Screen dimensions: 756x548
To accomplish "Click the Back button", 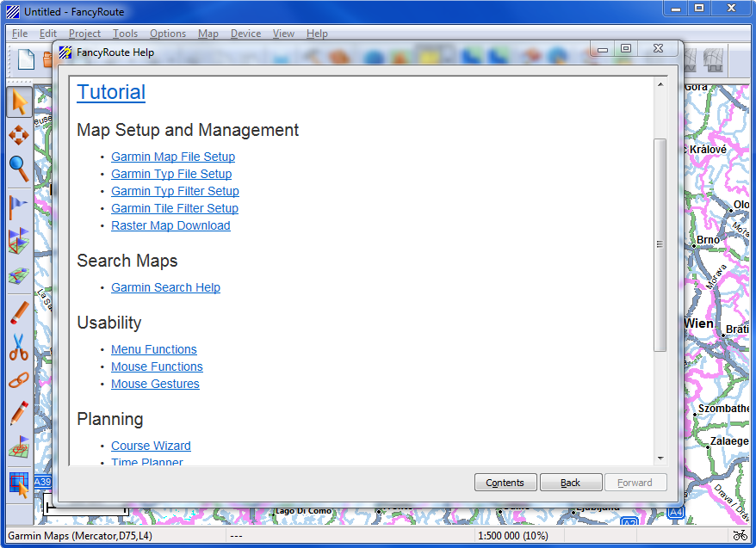I will click(x=571, y=483).
